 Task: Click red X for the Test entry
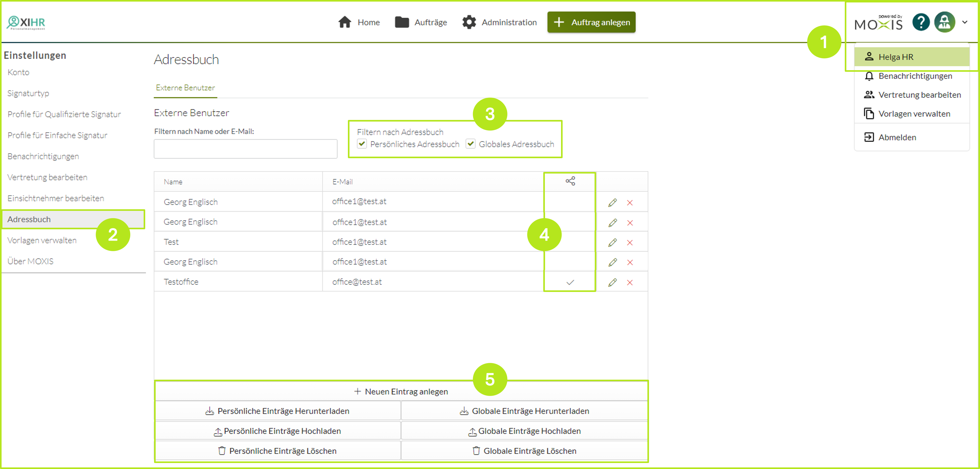[x=630, y=242]
